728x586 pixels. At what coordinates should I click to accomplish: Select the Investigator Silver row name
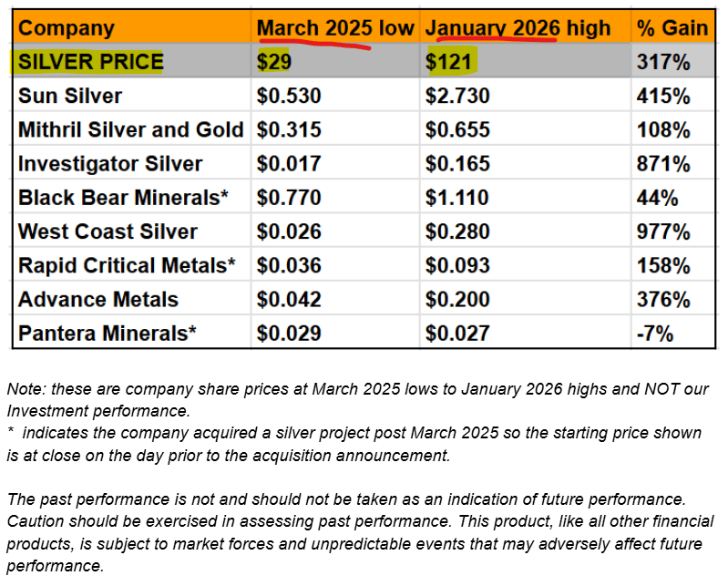[110, 164]
